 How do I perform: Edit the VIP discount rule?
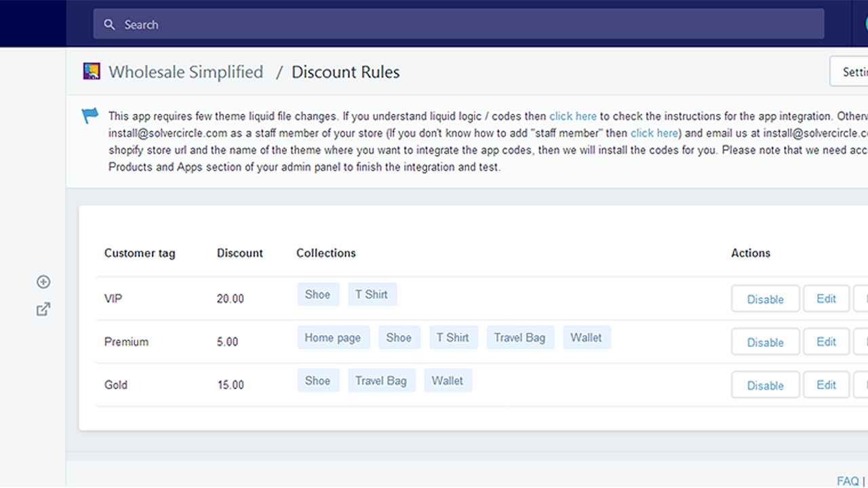coord(826,298)
